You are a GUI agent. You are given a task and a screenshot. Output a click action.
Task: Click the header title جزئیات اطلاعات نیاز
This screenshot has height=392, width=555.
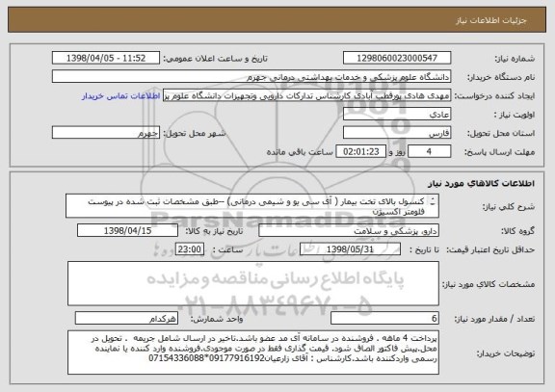pos(491,20)
